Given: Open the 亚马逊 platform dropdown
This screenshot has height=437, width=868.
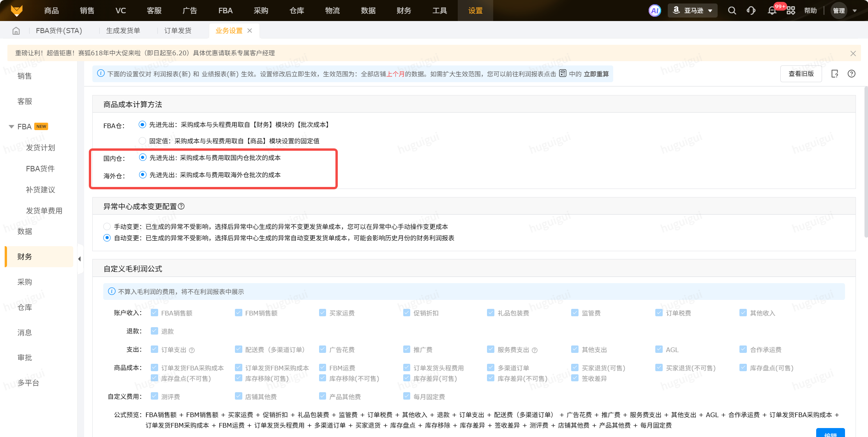Looking at the screenshot, I should 693,11.
